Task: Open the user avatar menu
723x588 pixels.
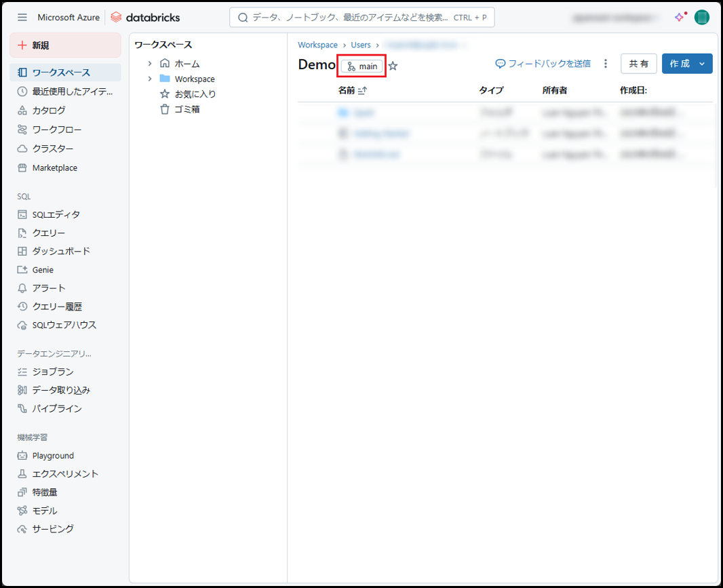Action: [x=701, y=17]
